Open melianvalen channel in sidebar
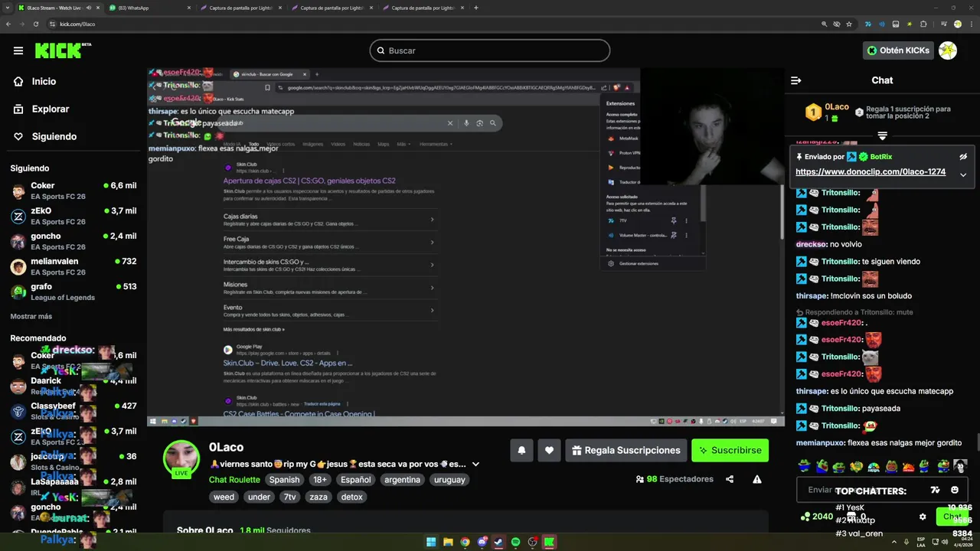The width and height of the screenshot is (980, 551). point(73,266)
